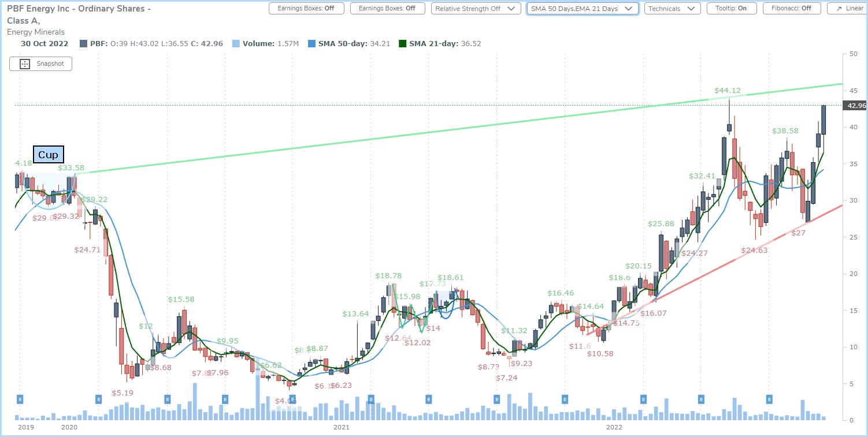The width and height of the screenshot is (868, 437).
Task: Click the 42.96 current price tag
Action: [x=855, y=106]
